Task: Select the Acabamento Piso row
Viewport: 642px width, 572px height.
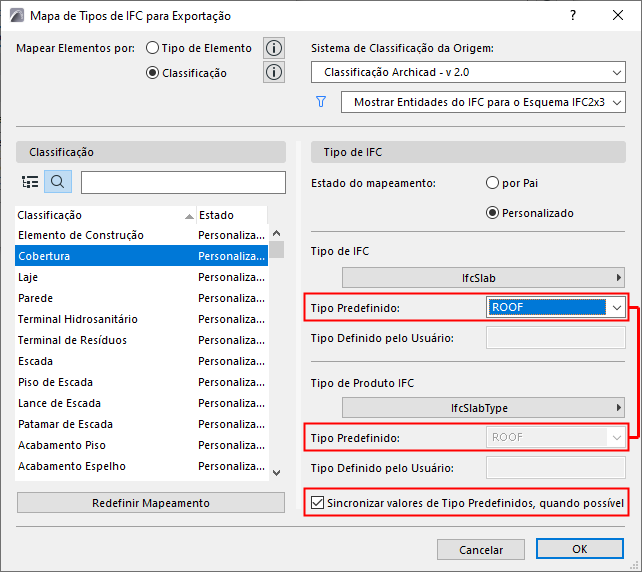Action: [142, 445]
